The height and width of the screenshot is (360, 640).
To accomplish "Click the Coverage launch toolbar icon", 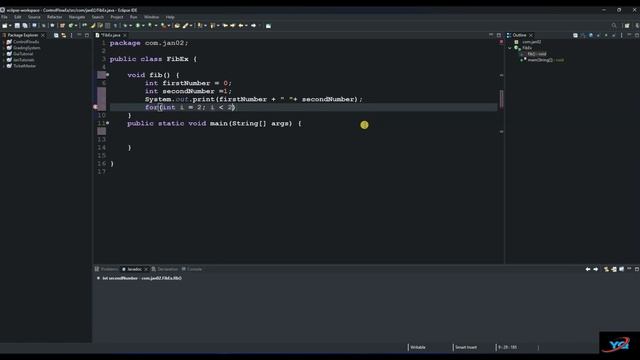I will click(150, 26).
